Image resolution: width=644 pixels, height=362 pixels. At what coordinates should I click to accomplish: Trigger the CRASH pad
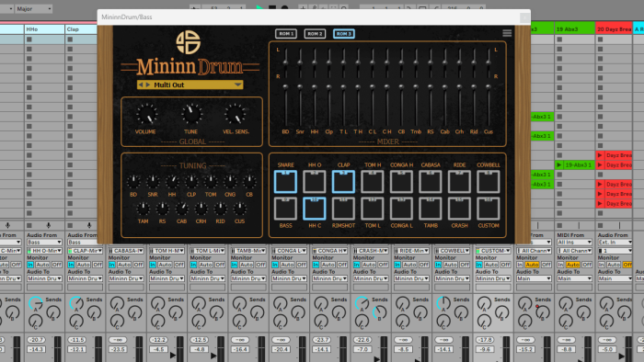click(459, 209)
